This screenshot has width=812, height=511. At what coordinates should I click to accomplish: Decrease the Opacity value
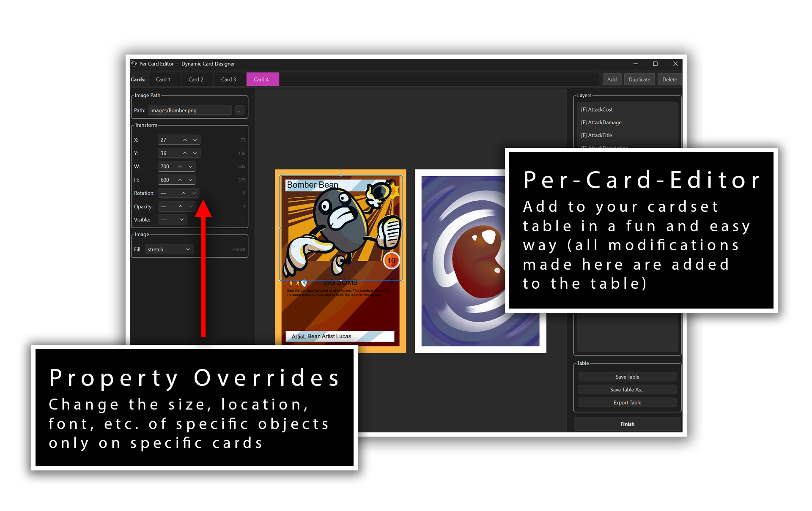tap(191, 206)
